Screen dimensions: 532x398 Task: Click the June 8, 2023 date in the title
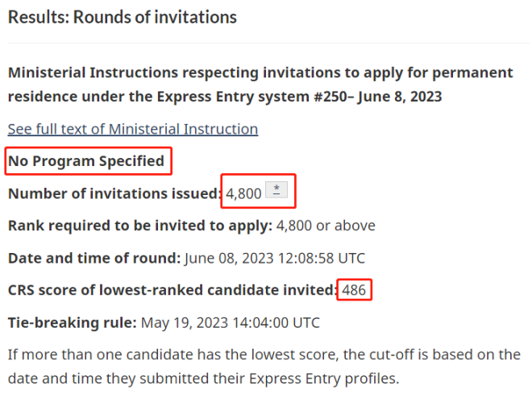400,97
